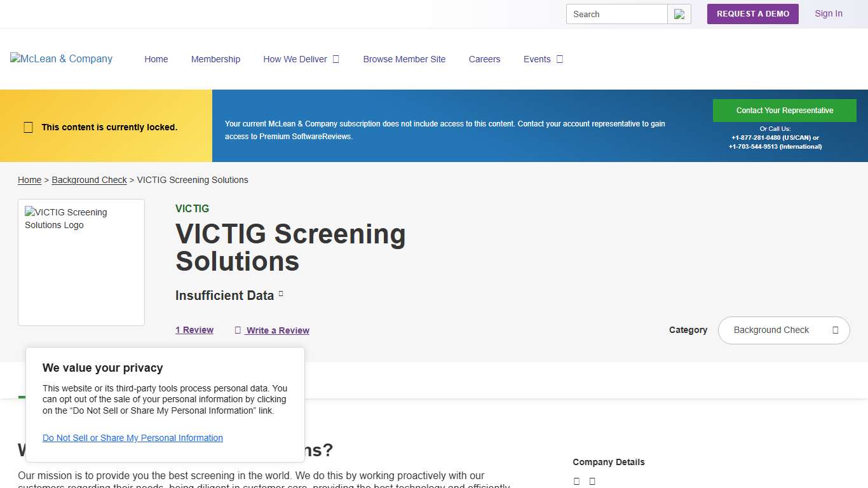Select the Membership menu item
The image size is (868, 488).
[x=215, y=59]
